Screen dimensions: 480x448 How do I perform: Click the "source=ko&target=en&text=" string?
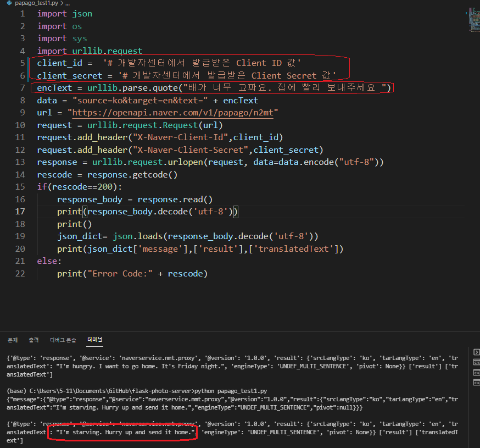click(140, 101)
